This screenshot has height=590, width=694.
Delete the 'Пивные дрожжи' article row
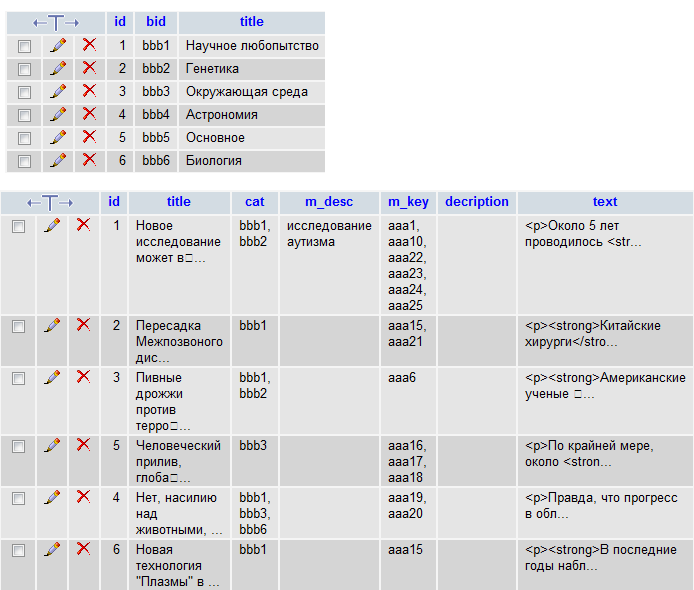[83, 377]
